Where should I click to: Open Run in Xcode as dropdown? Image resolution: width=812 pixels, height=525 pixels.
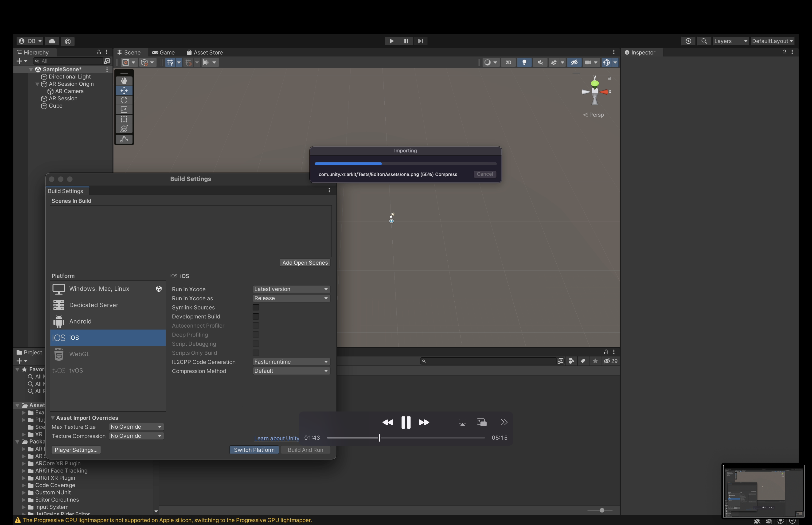click(291, 298)
